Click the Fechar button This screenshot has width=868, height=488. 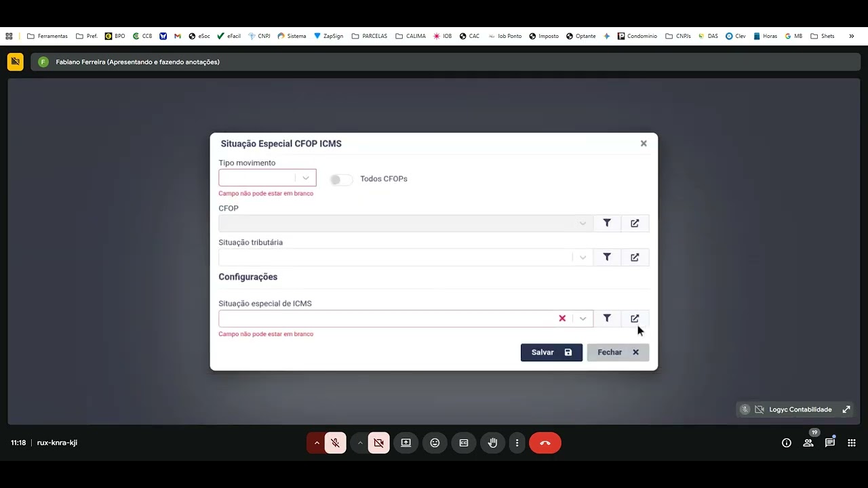618,352
